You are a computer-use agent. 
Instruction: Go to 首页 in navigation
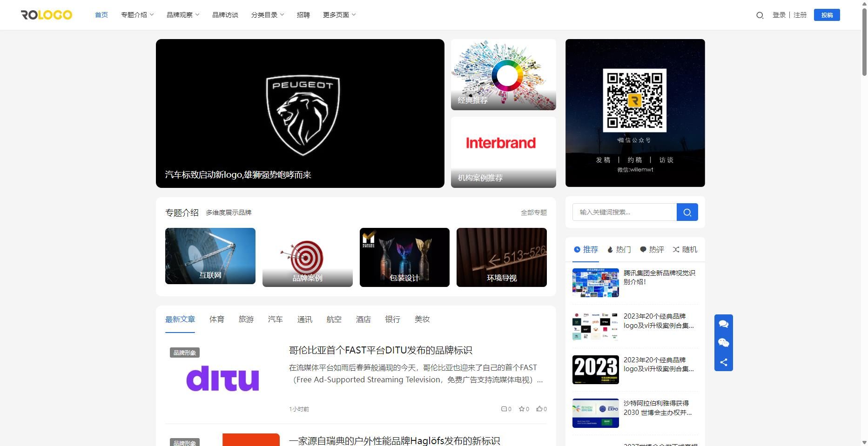pos(101,15)
